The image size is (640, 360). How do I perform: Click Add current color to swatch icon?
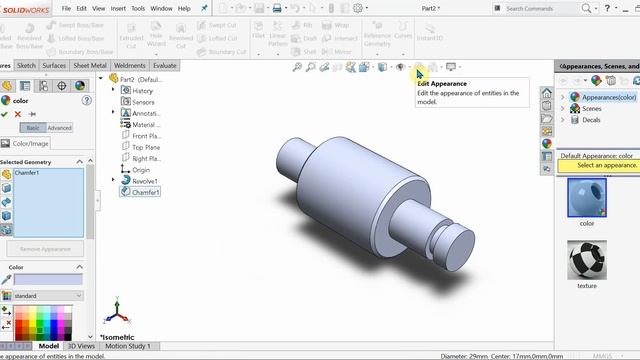[6, 311]
